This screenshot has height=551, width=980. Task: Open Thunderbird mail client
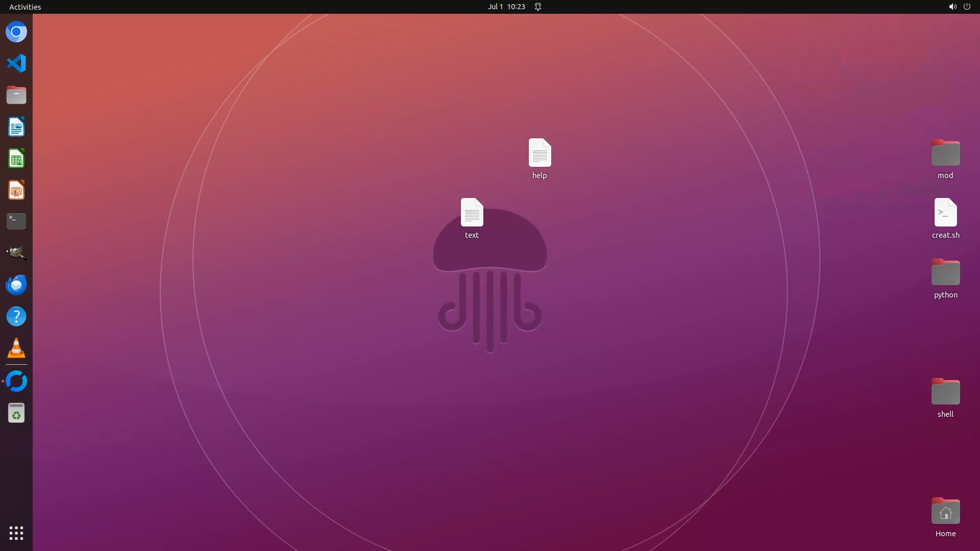16,285
